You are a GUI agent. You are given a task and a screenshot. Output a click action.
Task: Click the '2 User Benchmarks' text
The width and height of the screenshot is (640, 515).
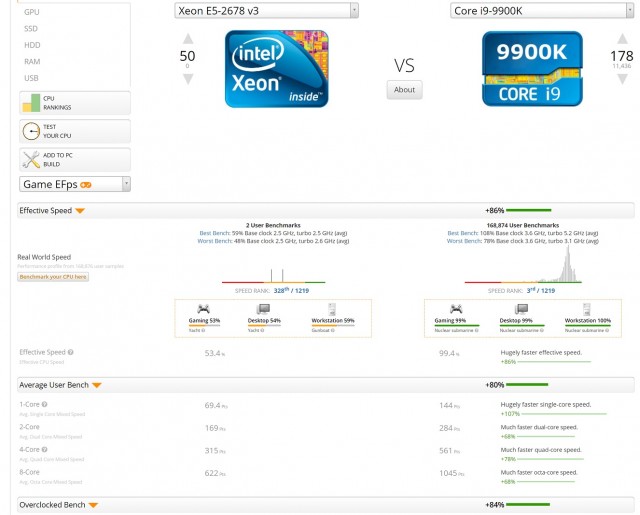[273, 225]
